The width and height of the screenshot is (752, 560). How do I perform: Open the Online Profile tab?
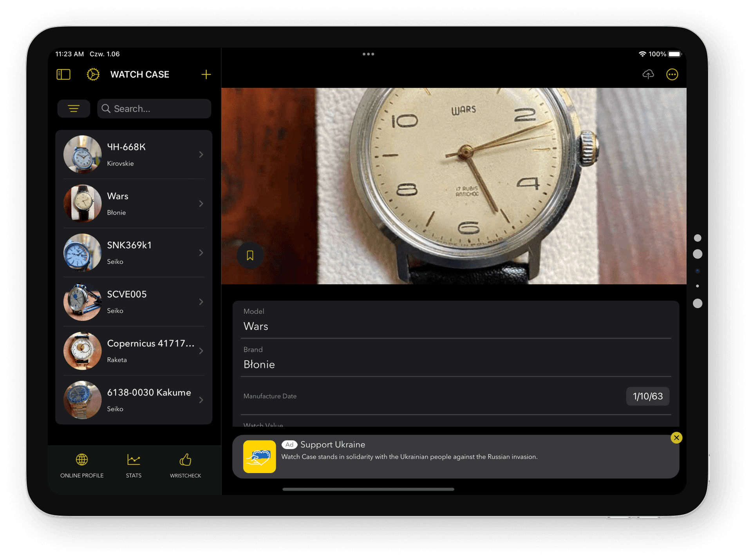click(x=82, y=466)
